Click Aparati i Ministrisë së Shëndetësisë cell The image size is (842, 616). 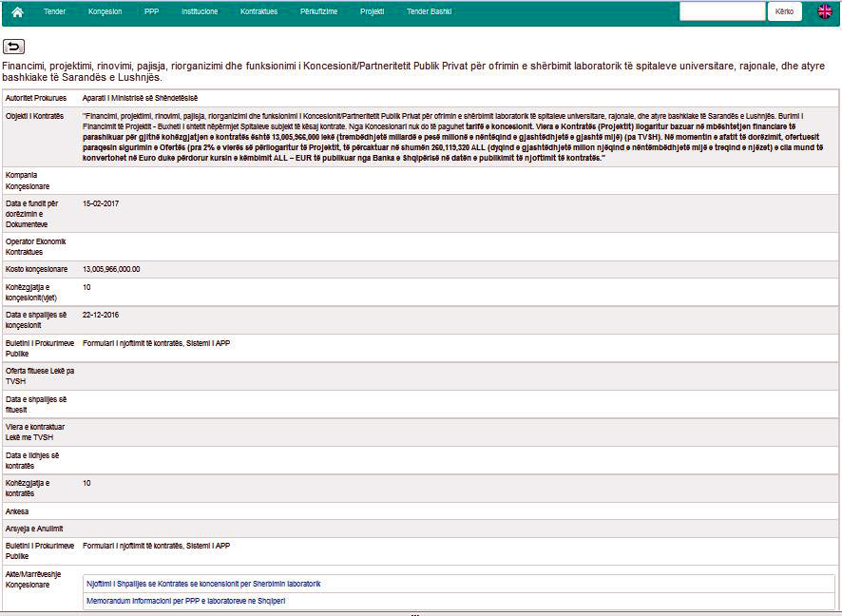(140, 98)
